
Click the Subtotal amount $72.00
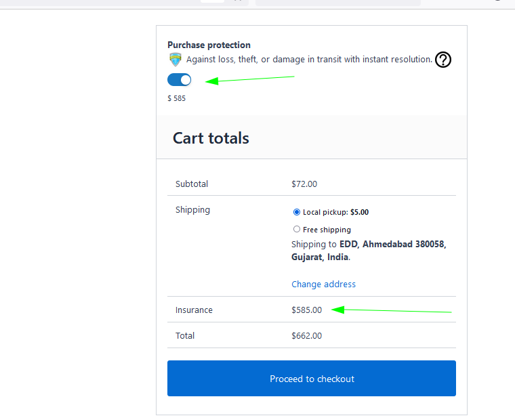(304, 184)
